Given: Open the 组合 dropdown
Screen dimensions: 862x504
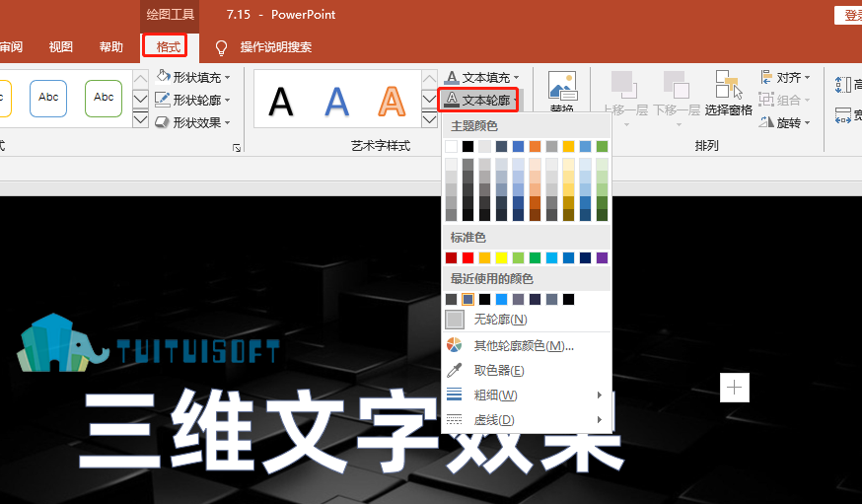Looking at the screenshot, I should point(786,100).
